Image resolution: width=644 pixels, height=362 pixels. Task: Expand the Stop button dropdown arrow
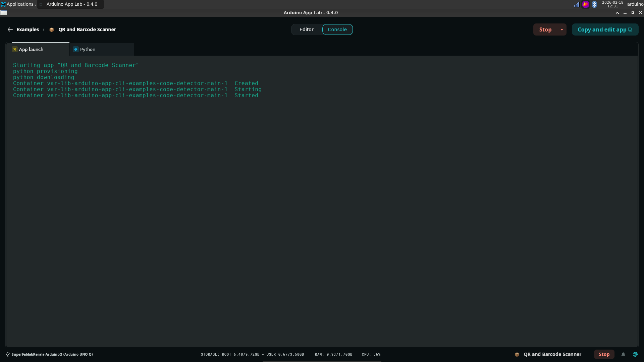coord(561,29)
